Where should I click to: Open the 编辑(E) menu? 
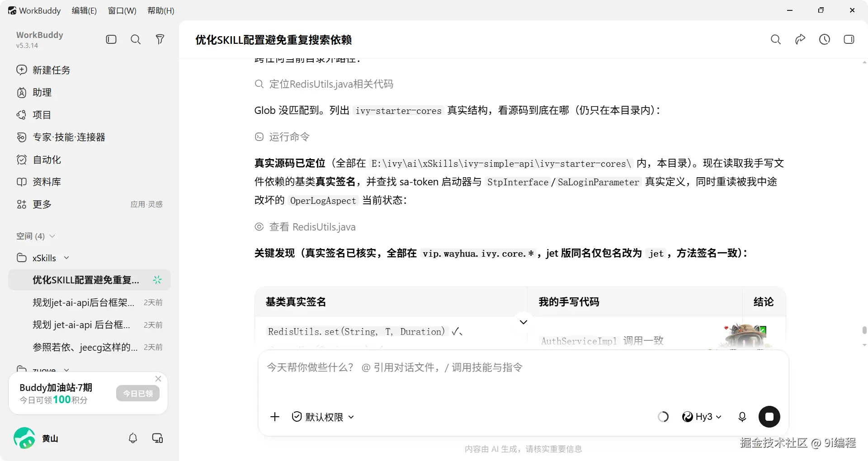(x=84, y=10)
